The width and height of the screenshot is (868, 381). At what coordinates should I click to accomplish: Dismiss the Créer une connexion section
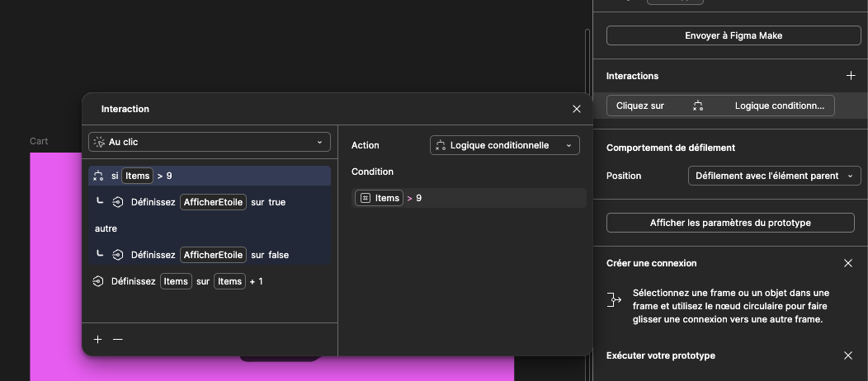[x=848, y=263]
